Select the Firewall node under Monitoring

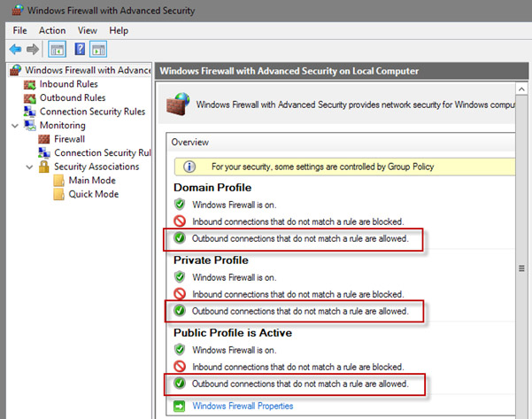69,139
